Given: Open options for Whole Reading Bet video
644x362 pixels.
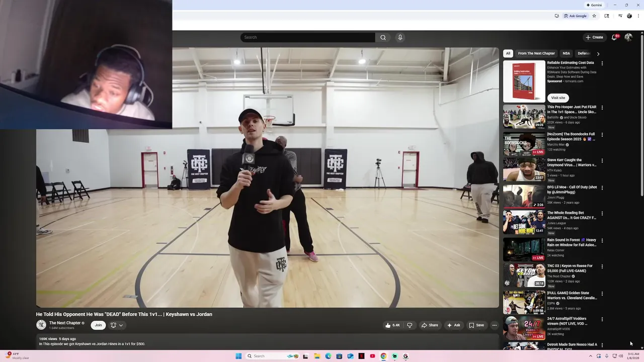Looking at the screenshot, I should point(602,213).
